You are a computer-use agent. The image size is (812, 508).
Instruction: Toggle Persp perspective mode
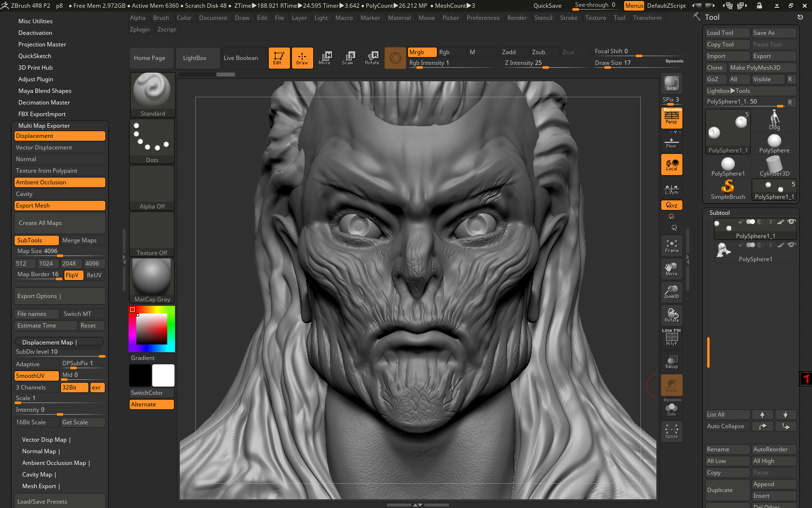coord(671,118)
